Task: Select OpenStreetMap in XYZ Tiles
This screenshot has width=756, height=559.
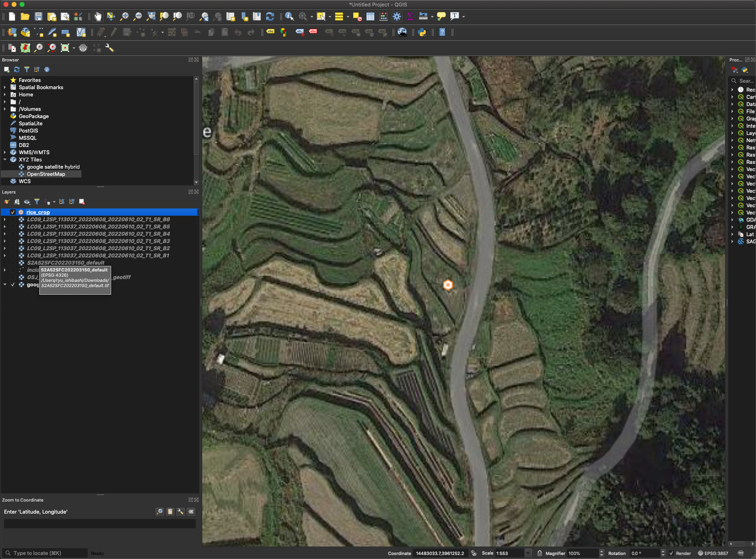Action: pyautogui.click(x=46, y=174)
